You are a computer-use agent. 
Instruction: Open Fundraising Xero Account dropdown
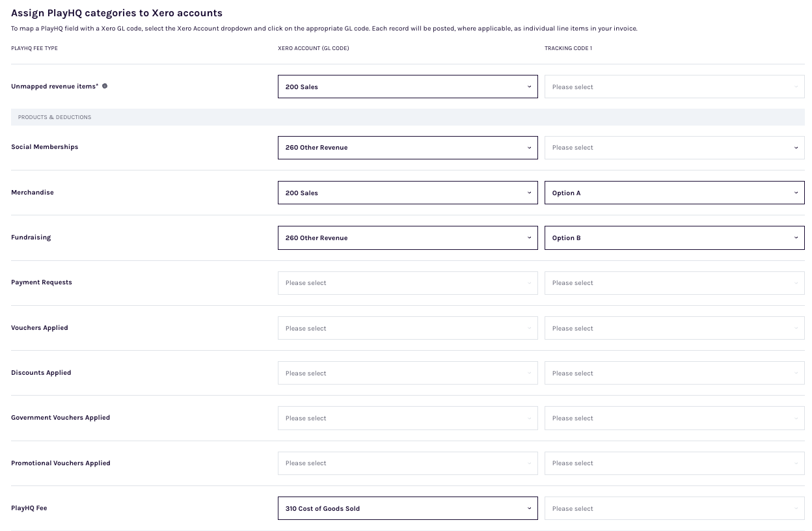click(407, 238)
